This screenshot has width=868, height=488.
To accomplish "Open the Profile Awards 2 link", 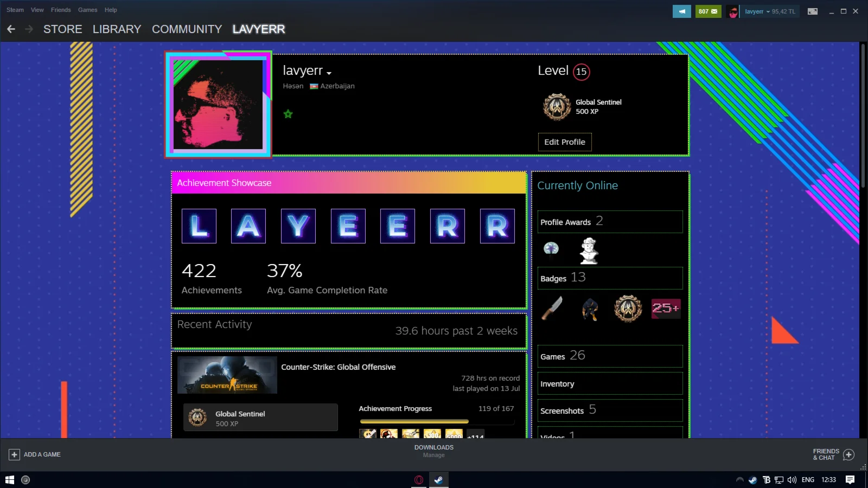I will click(x=610, y=222).
